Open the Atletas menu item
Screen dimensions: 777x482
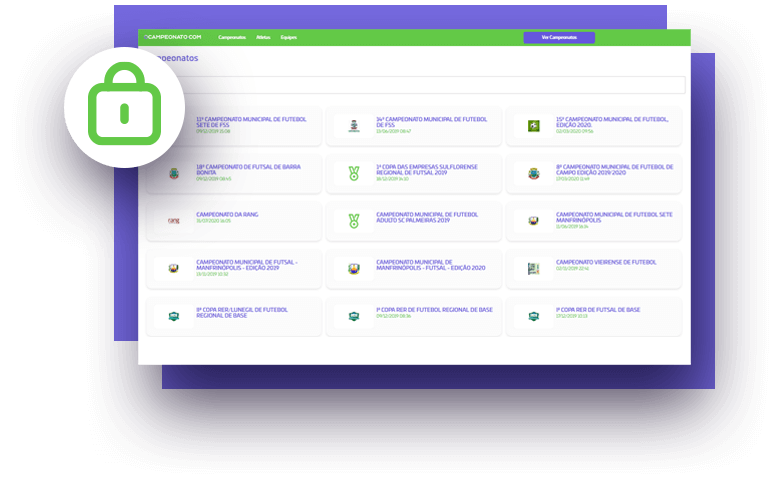click(263, 37)
